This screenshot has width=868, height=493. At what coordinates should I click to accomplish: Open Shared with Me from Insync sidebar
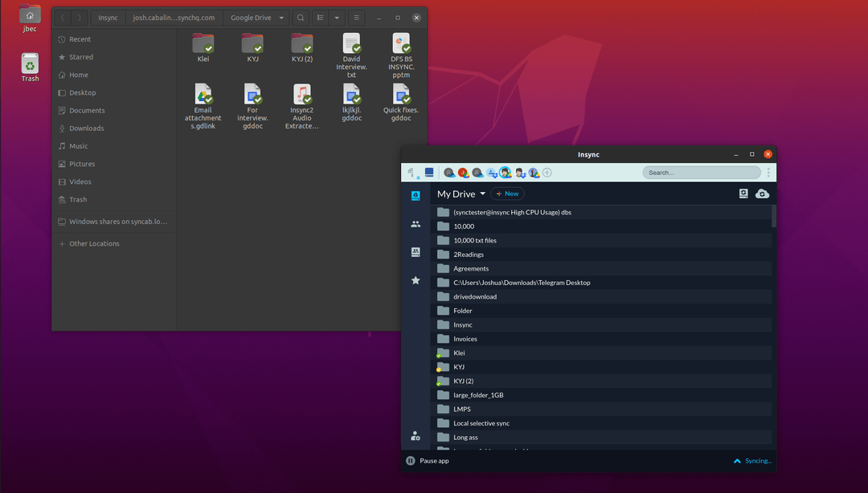coord(416,224)
